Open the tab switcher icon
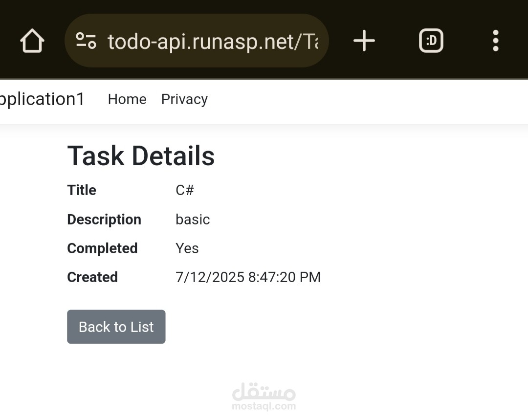 click(431, 41)
